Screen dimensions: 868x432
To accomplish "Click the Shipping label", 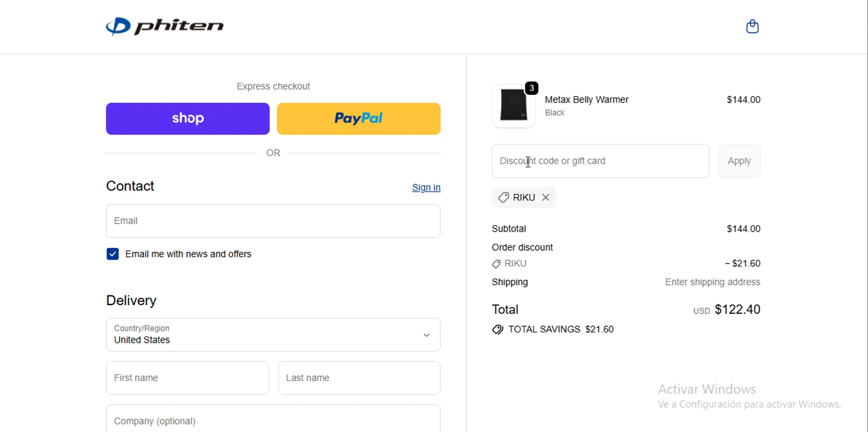I will coord(510,282).
